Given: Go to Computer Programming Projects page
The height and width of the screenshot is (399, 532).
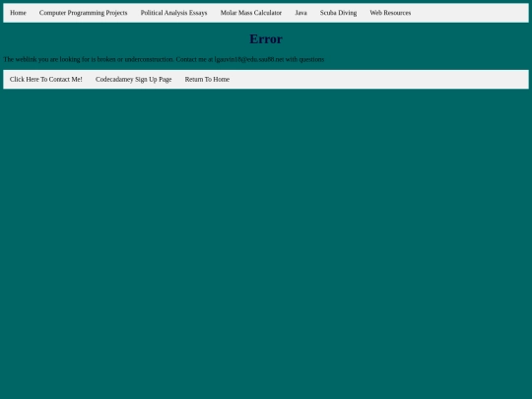Looking at the screenshot, I should [83, 13].
